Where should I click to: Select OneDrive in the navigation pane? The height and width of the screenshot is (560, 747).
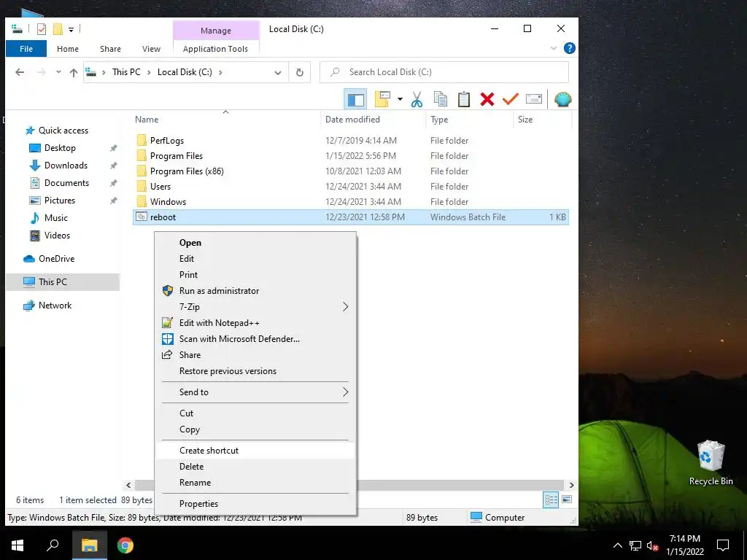[56, 259]
